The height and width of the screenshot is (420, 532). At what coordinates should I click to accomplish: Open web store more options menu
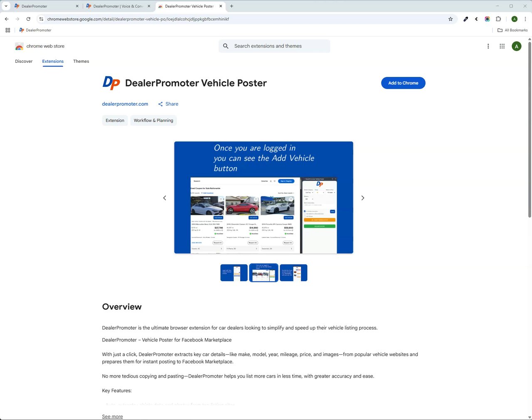tap(488, 46)
